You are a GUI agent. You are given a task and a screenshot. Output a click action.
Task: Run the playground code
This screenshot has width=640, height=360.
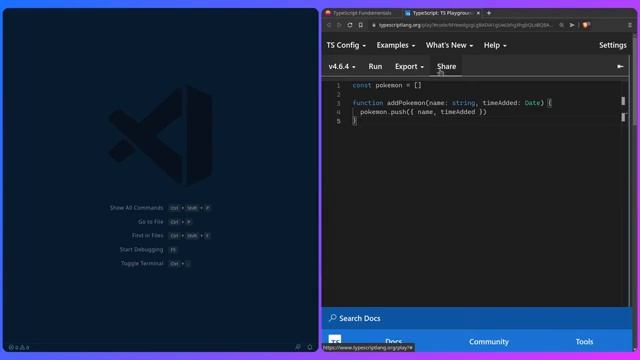375,67
